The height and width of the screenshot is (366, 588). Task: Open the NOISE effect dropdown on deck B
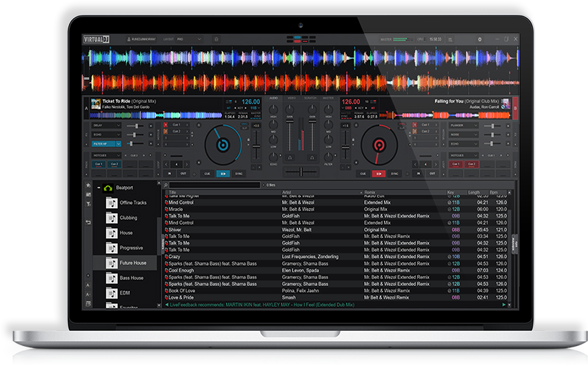pos(476,134)
